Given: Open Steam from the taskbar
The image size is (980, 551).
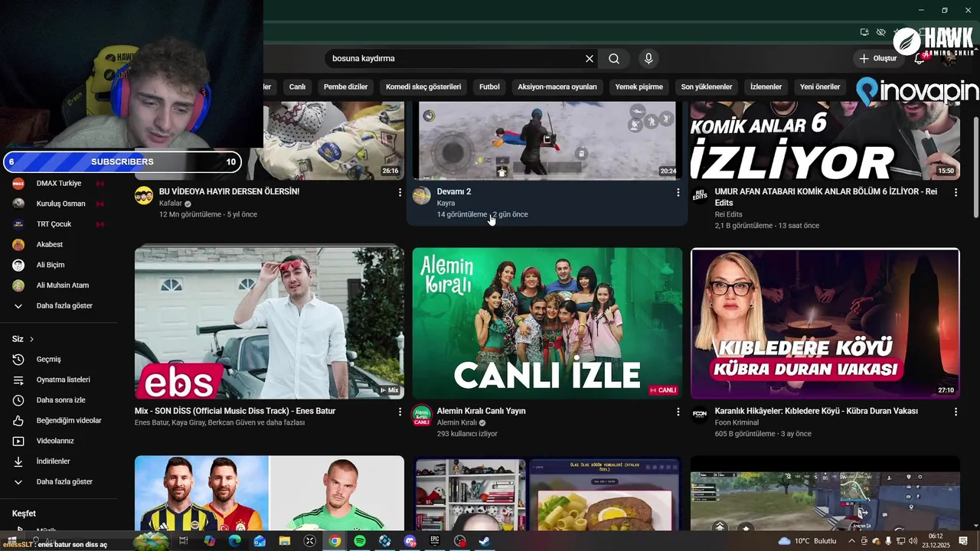Looking at the screenshot, I should pyautogui.click(x=485, y=541).
